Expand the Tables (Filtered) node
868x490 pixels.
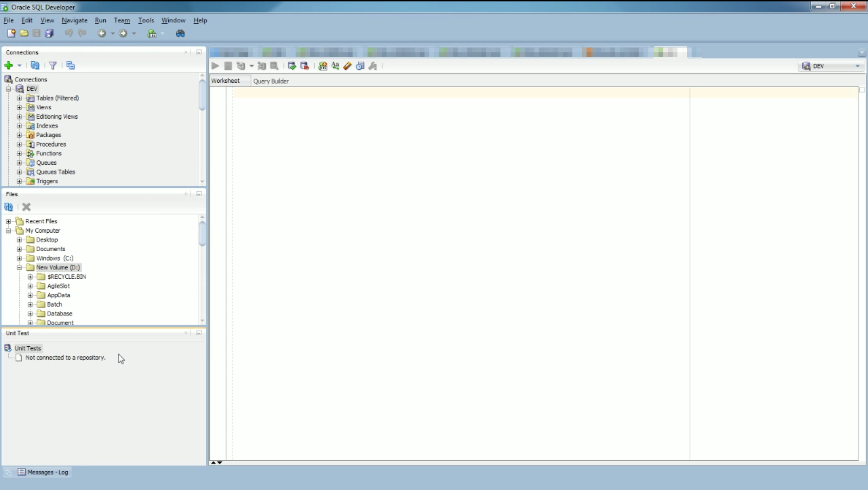[20, 98]
